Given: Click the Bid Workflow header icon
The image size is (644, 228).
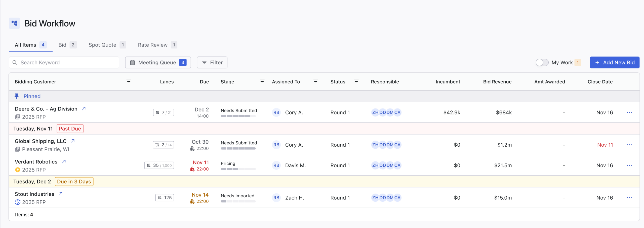Looking at the screenshot, I should pyautogui.click(x=14, y=23).
